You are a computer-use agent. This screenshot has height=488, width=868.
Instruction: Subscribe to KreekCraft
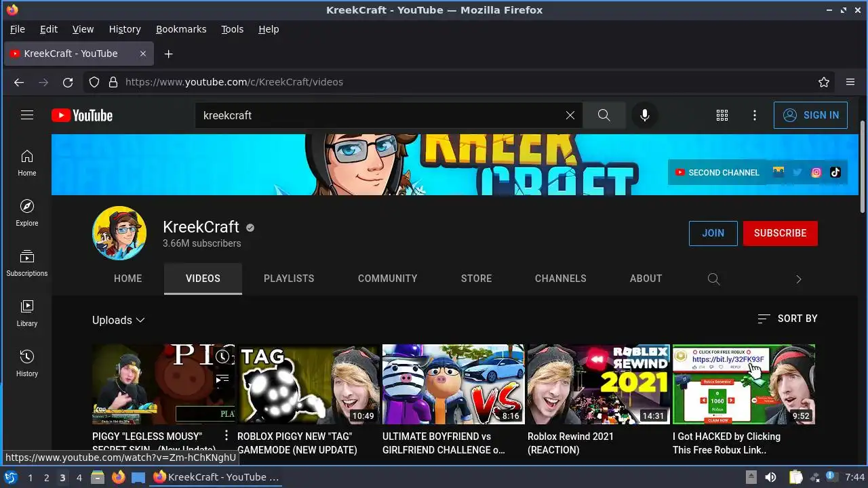pyautogui.click(x=781, y=233)
